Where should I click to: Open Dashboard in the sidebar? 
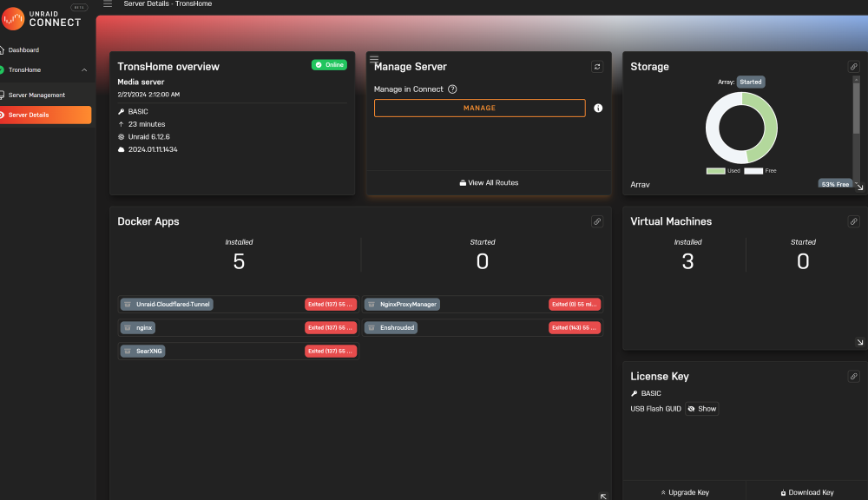23,49
